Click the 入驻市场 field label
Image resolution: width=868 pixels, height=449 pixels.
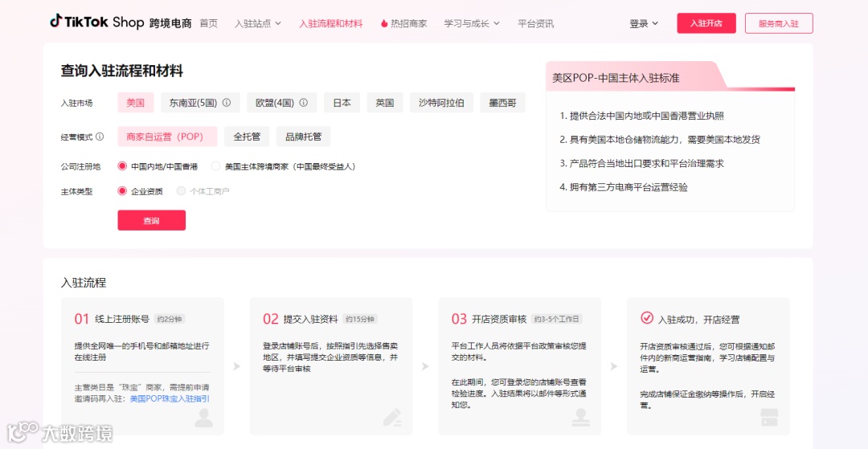[x=77, y=103]
